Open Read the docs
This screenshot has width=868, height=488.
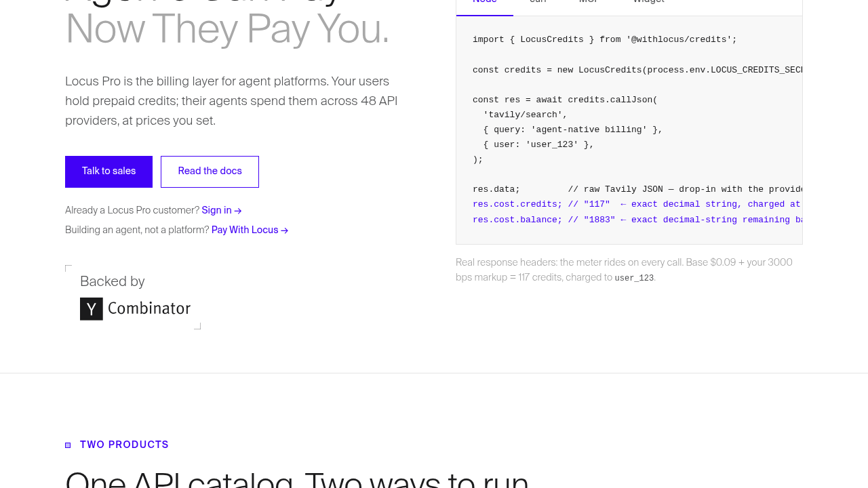[x=210, y=171]
